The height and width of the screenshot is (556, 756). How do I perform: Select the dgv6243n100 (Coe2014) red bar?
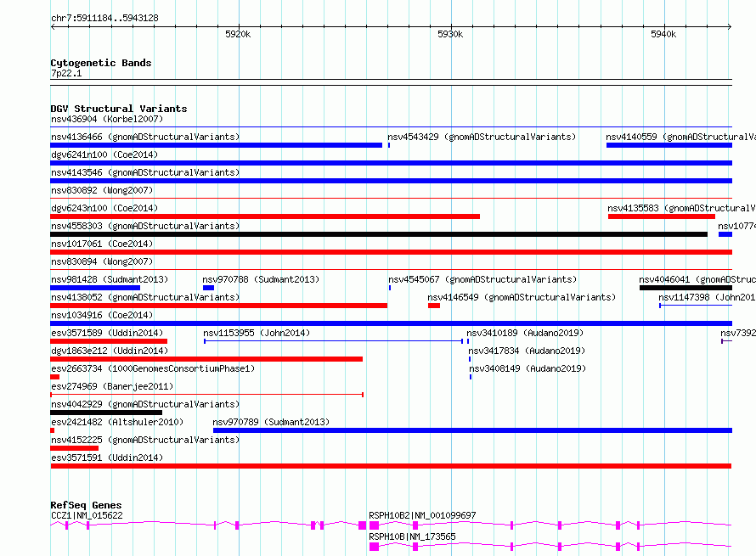[265, 216]
